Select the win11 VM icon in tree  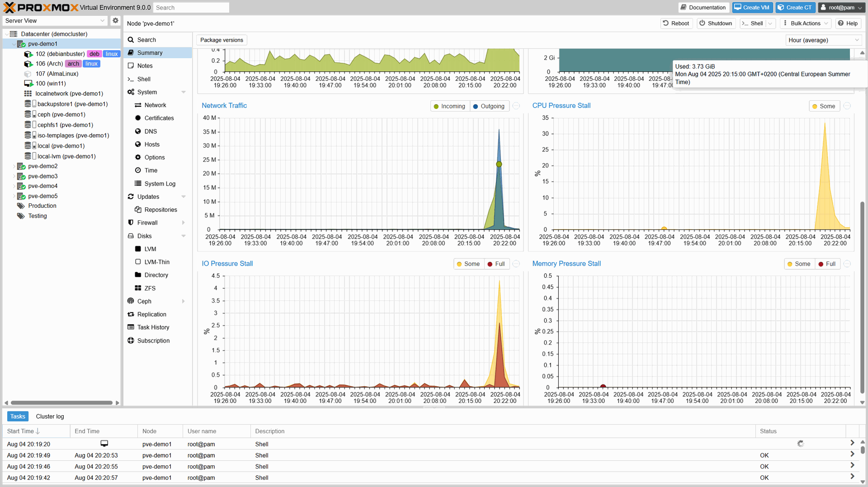coord(28,84)
